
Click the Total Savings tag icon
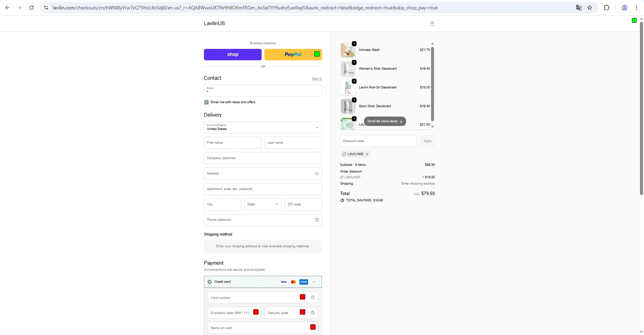[x=342, y=200]
